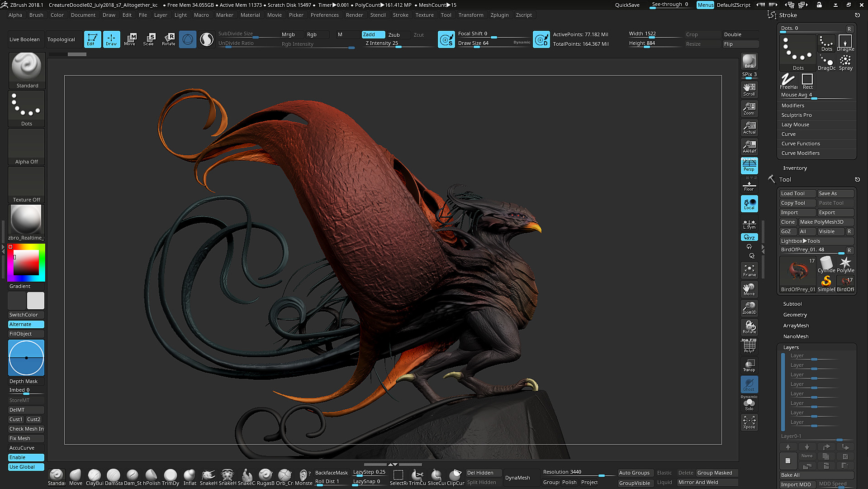Click the BirdOfPrey_01 tool thumbnail

click(798, 274)
